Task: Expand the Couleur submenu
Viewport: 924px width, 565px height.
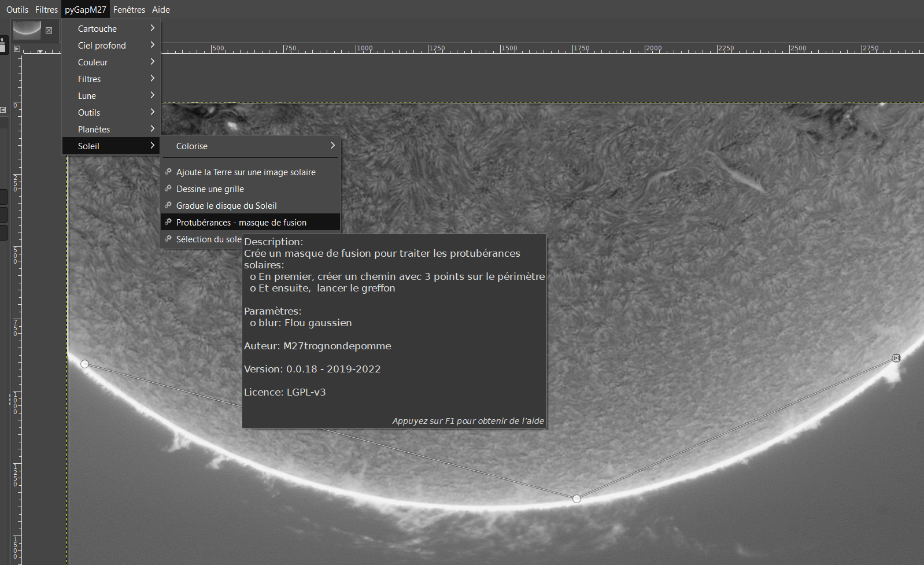Action: [x=110, y=62]
